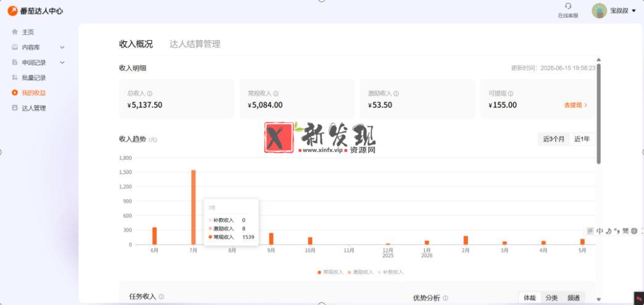Click info icon next to 激励收入 card

(x=396, y=94)
